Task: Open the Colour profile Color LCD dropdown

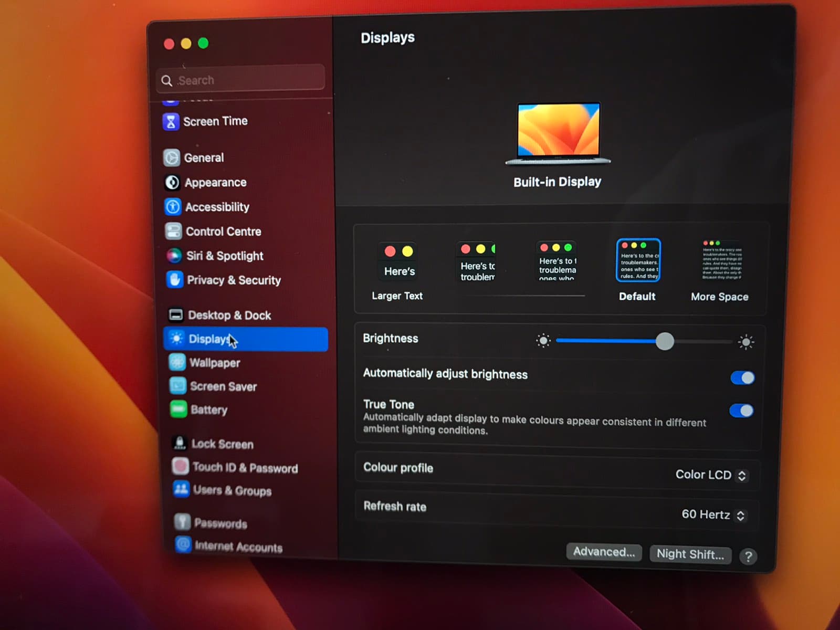Action: point(711,475)
